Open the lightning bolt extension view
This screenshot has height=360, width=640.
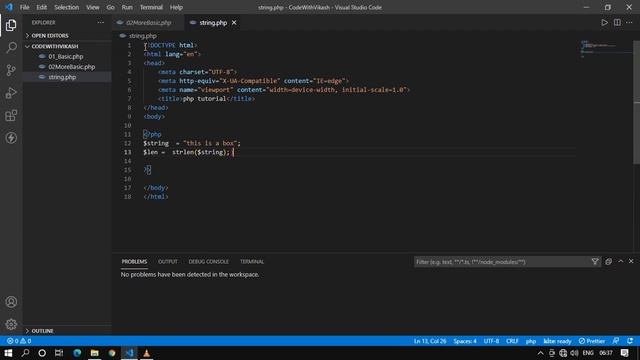pos(11,138)
